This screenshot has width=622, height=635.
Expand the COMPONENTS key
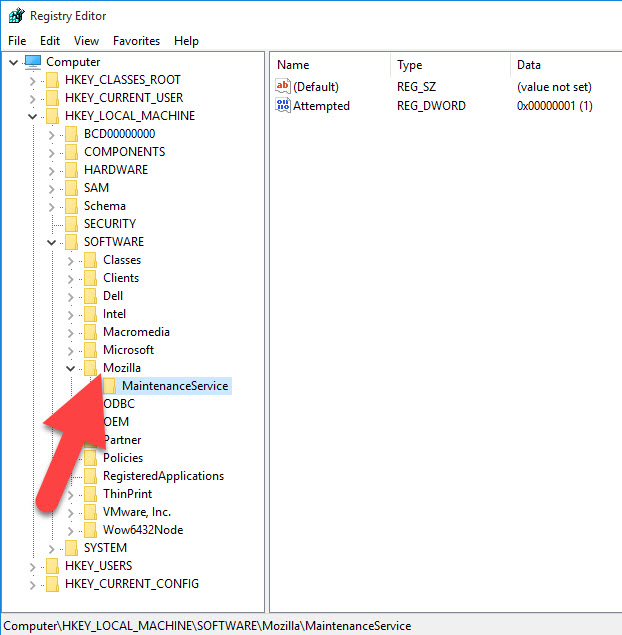tap(51, 153)
